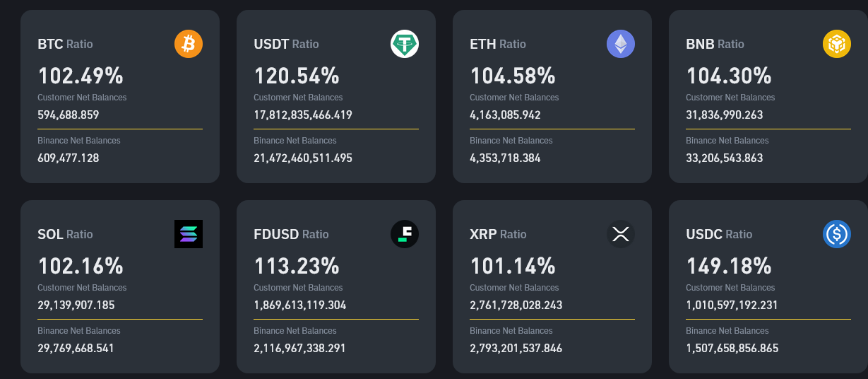Click the ETH 104.58% ratio value

[x=513, y=75]
